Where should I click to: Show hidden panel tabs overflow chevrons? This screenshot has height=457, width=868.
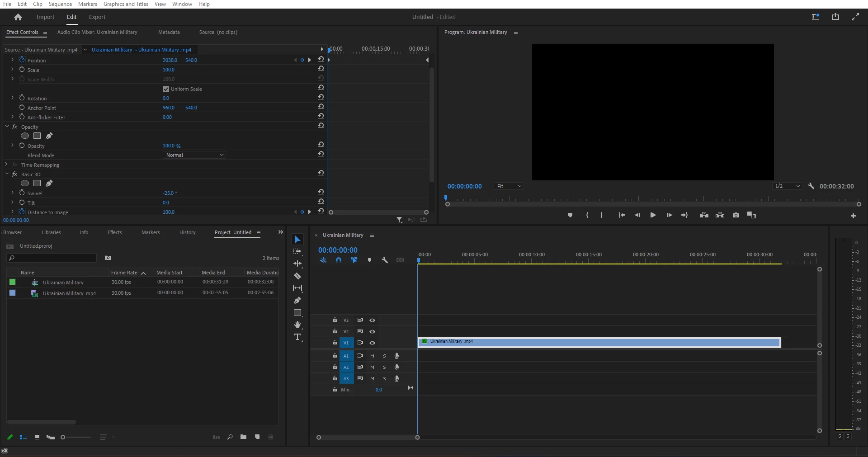point(281,232)
